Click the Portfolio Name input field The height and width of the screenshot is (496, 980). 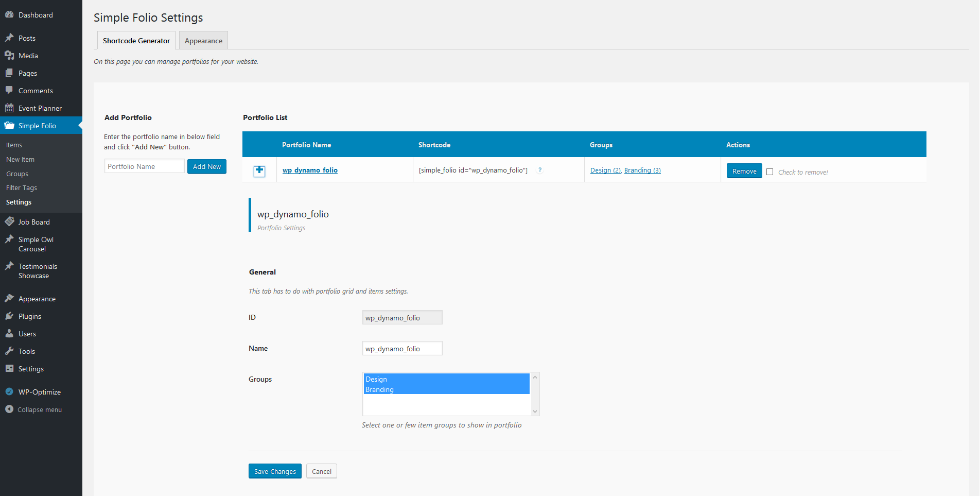(145, 166)
